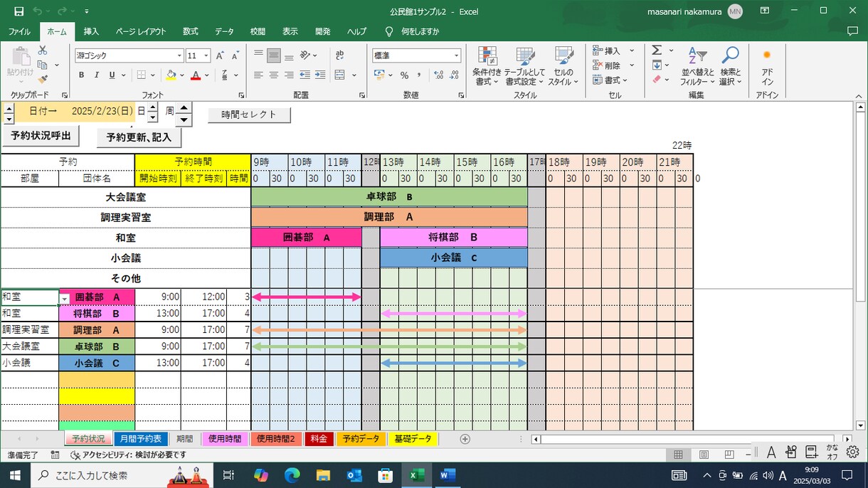The height and width of the screenshot is (488, 868).
Task: Click the 時間セレクト button
Action: click(x=249, y=115)
